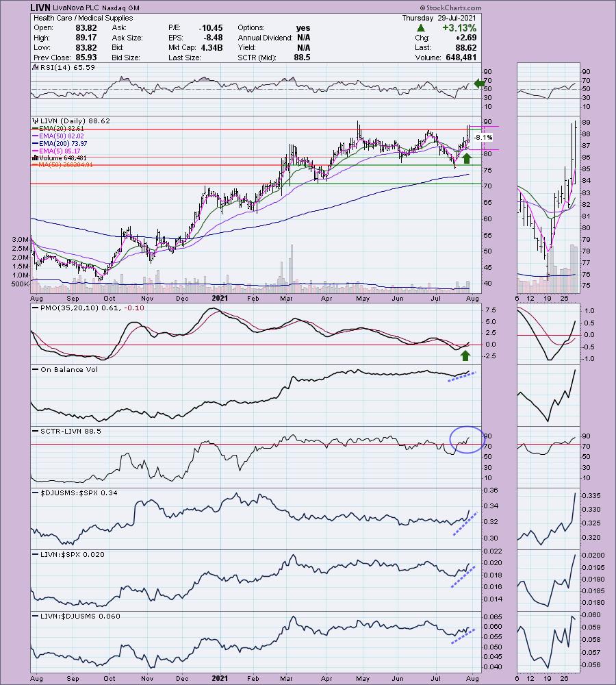
Task: Click the Last price 88.62 in header
Action: point(466,47)
